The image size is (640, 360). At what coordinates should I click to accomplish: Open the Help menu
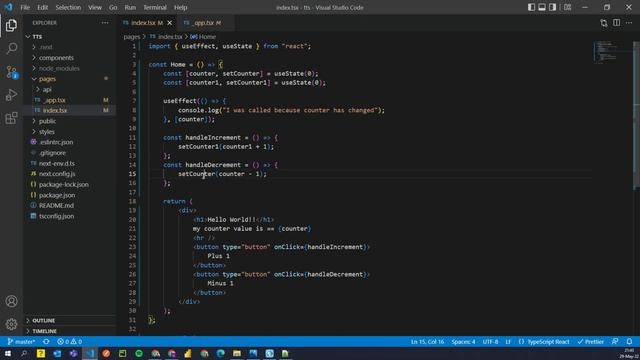(x=180, y=7)
